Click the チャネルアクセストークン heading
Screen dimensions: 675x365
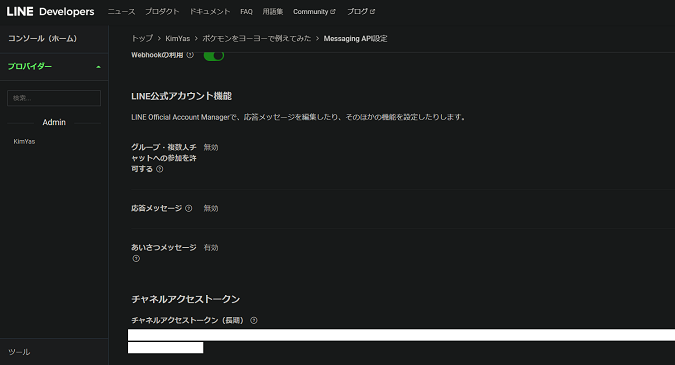click(186, 299)
